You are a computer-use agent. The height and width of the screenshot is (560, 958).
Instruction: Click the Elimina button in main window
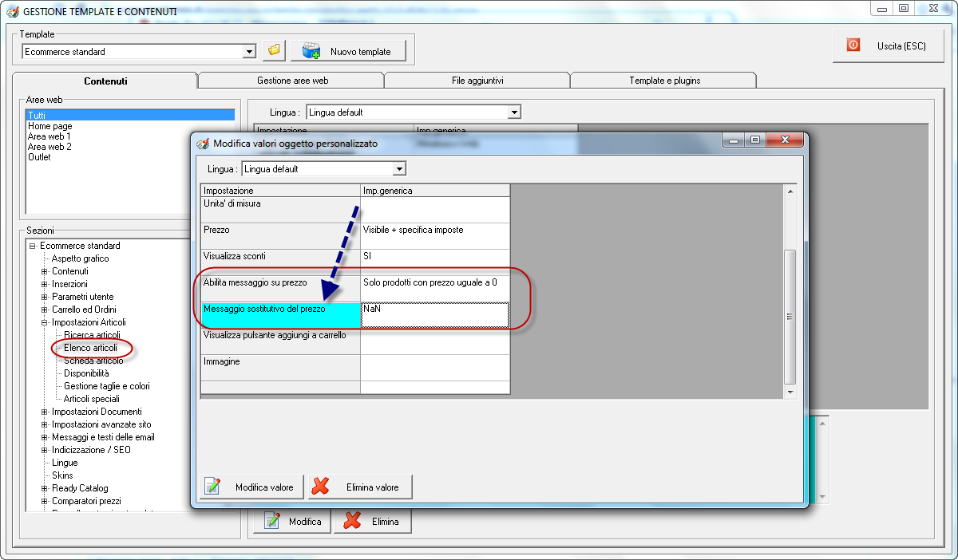point(373,522)
